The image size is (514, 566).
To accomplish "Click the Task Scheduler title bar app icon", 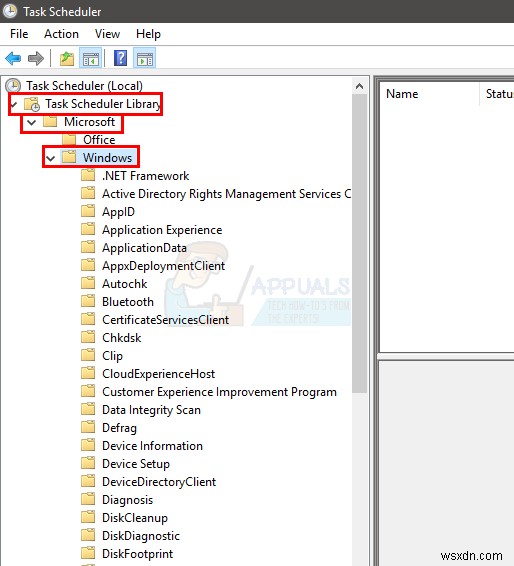I will pos(10,11).
